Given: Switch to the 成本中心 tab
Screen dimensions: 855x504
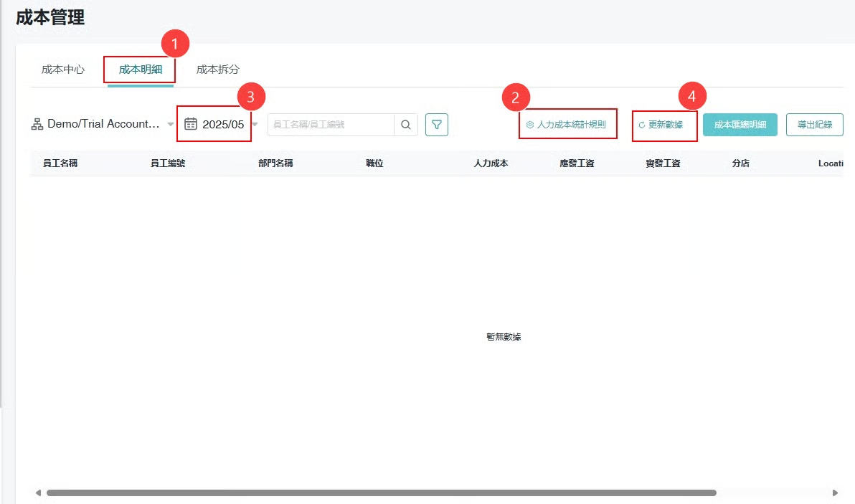Looking at the screenshot, I should [63, 70].
